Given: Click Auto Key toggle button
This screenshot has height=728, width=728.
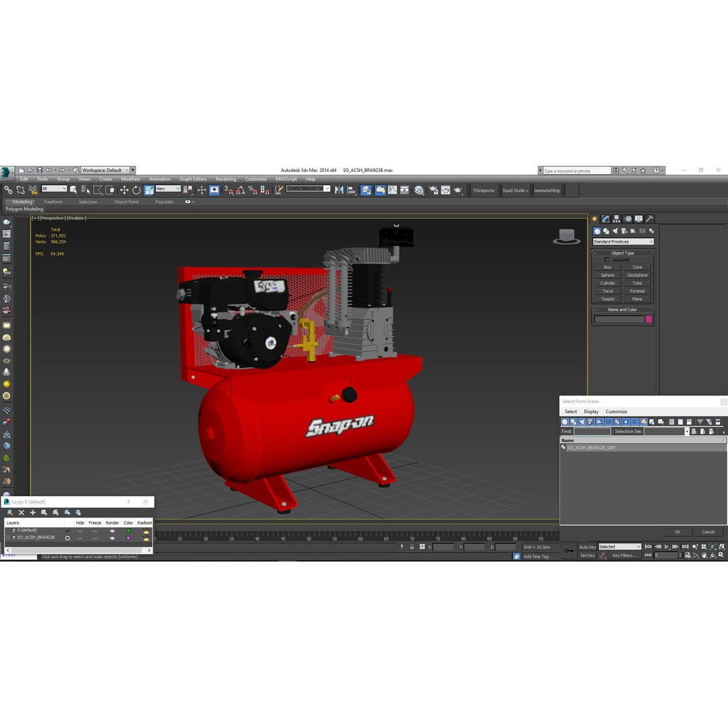Looking at the screenshot, I should coord(587,547).
